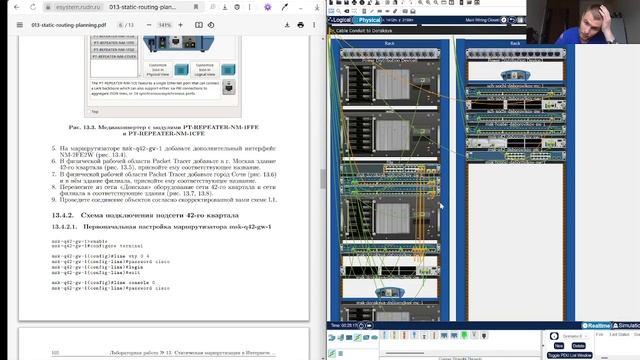Click the PDF page number field
Viewport: 640px width, 360px height.
click(x=121, y=25)
